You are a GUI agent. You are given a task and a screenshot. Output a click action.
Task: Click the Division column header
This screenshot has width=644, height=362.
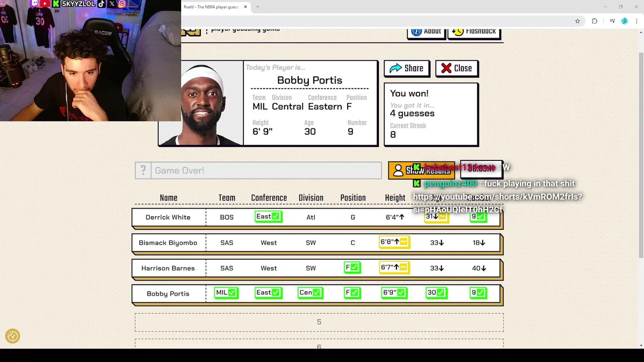[311, 198]
